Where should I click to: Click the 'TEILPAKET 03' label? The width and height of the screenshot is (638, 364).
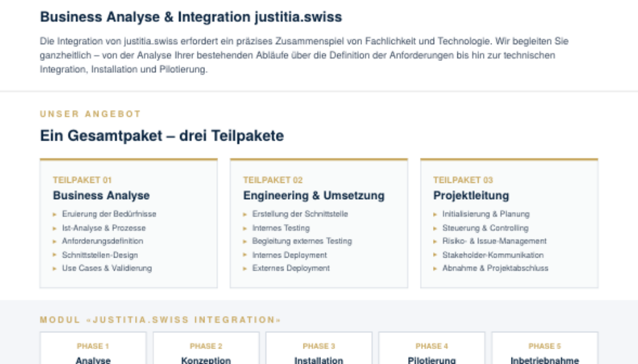[x=463, y=180]
